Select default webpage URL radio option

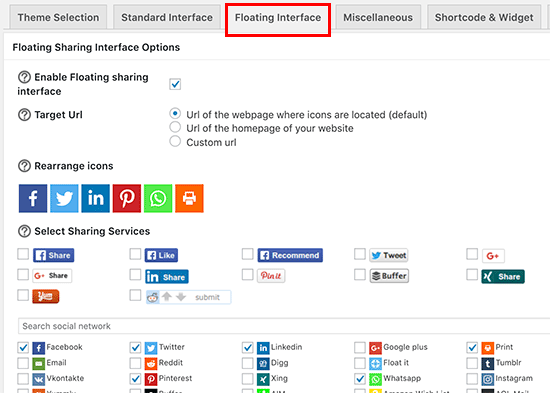click(x=175, y=113)
